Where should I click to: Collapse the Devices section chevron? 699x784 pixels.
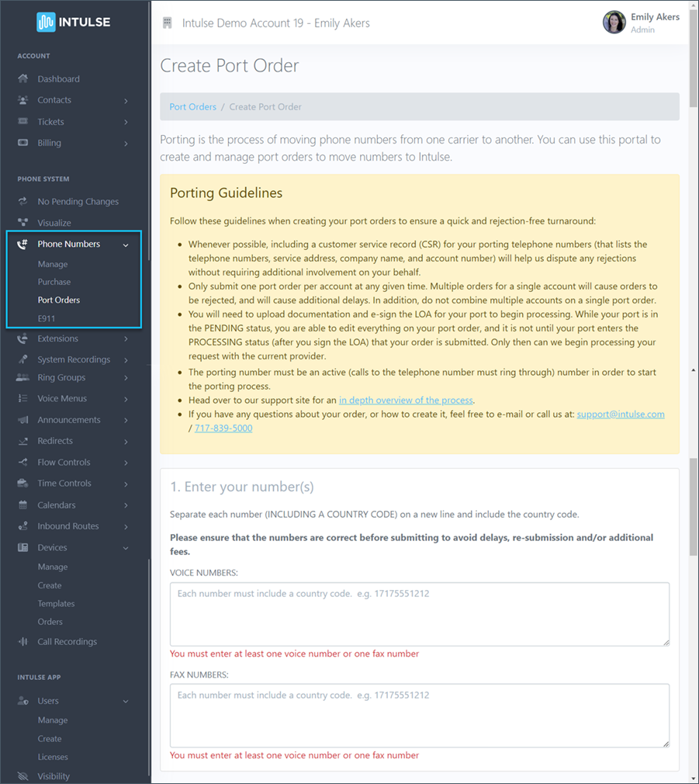(126, 548)
